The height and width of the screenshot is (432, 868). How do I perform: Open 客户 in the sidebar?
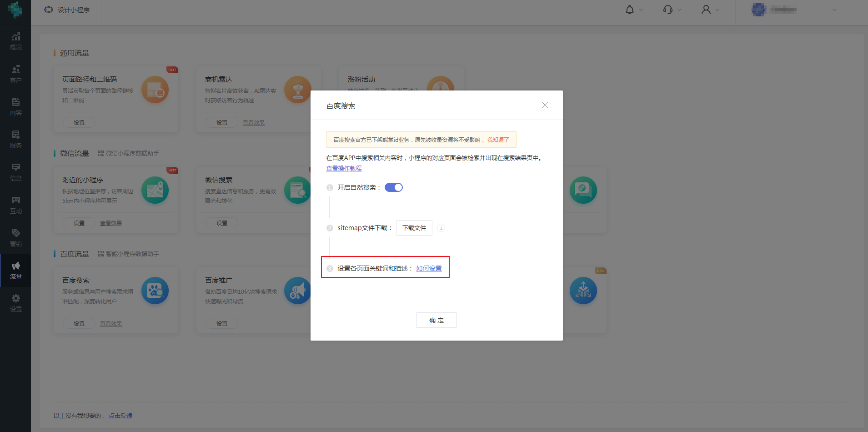click(15, 74)
